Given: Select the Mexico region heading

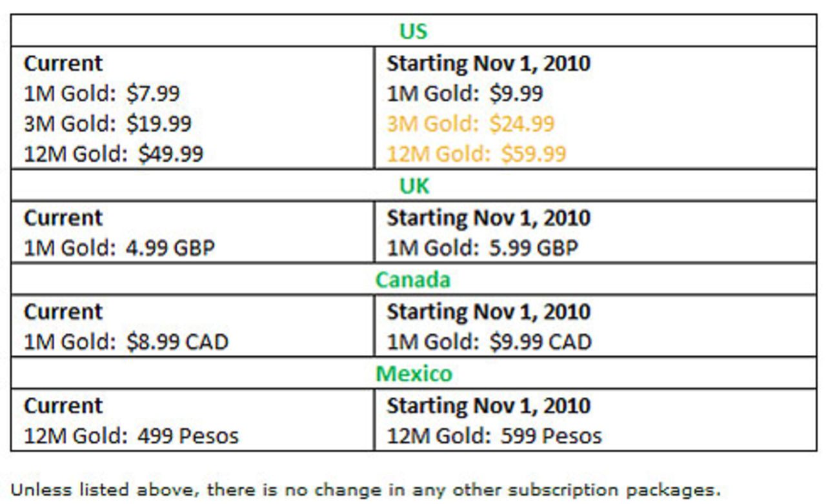Looking at the screenshot, I should tap(414, 373).
